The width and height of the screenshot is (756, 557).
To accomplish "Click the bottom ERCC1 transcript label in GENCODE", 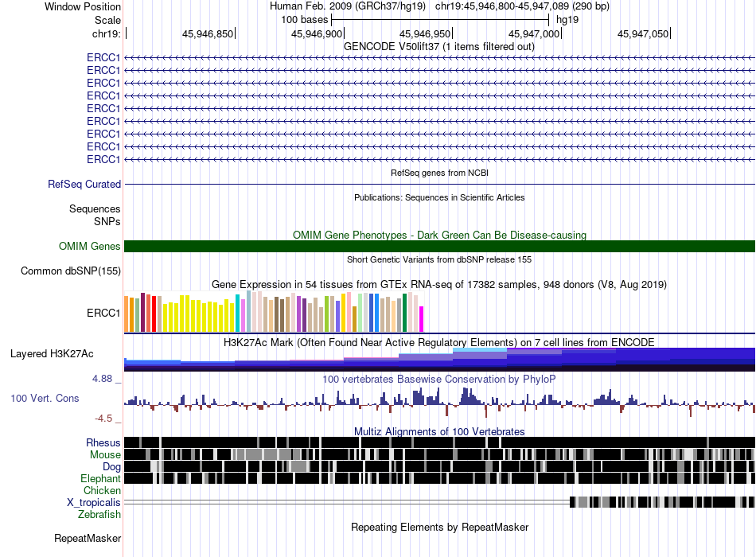I will [x=103, y=160].
